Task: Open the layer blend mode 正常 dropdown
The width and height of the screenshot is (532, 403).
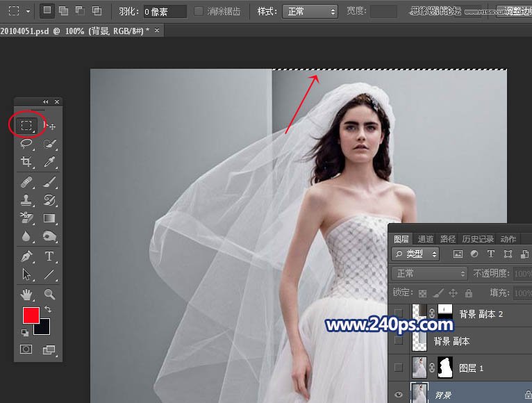Action: (x=429, y=274)
